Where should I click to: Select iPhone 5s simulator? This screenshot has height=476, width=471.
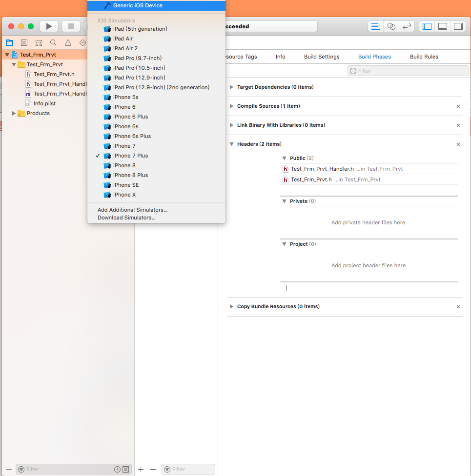[157, 97]
